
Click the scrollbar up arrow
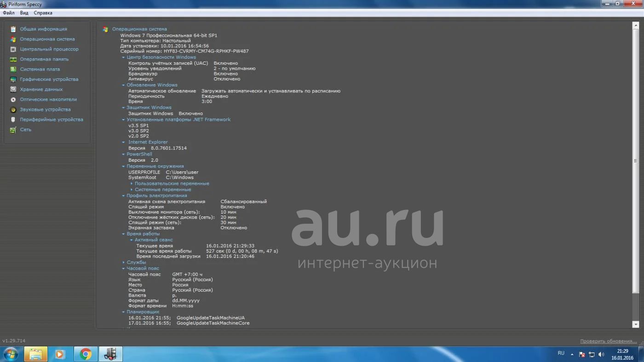click(x=636, y=25)
